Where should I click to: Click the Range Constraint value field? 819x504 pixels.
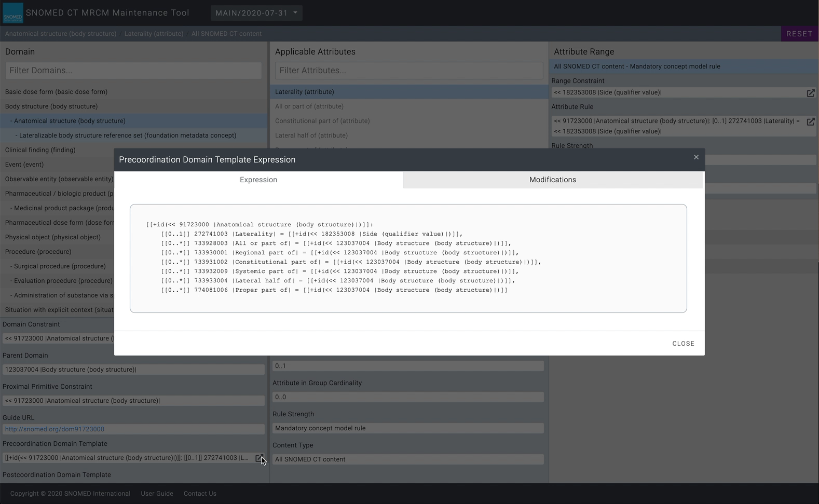678,92
